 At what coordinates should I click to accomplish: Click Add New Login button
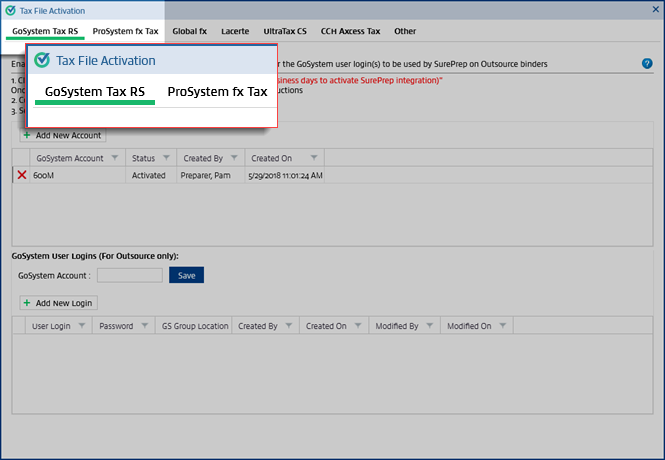(x=58, y=302)
